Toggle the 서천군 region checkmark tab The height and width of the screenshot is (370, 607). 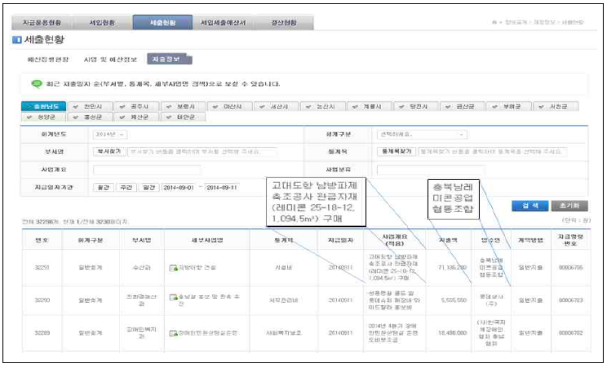pyautogui.click(x=556, y=106)
